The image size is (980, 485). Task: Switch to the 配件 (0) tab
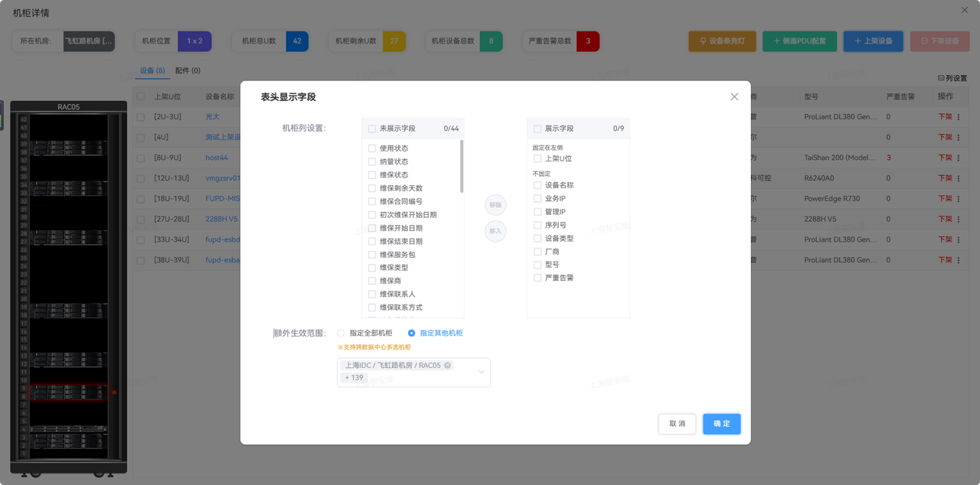pos(188,70)
